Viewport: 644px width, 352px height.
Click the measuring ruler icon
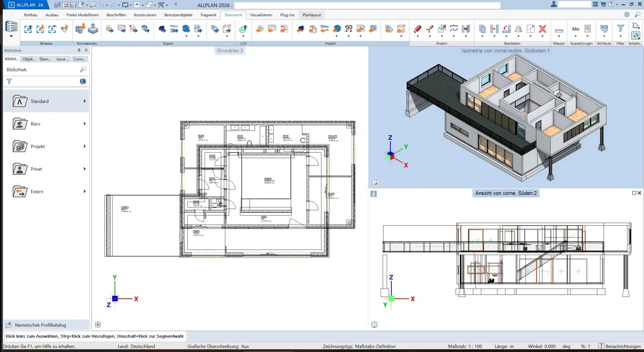click(559, 30)
